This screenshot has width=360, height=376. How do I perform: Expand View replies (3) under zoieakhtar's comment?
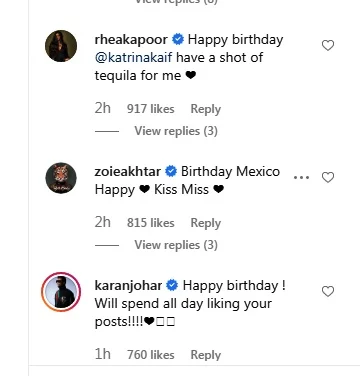tap(176, 245)
